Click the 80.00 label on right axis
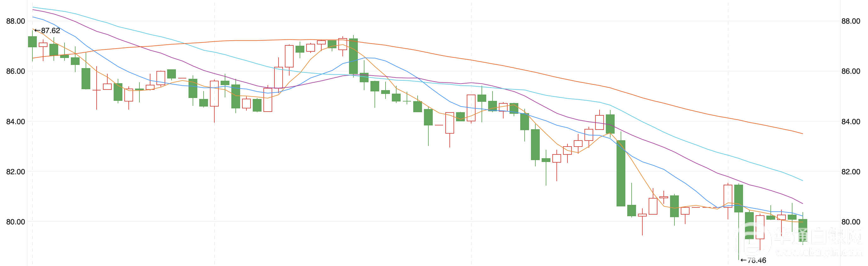This screenshot has width=868, height=266. [x=850, y=222]
